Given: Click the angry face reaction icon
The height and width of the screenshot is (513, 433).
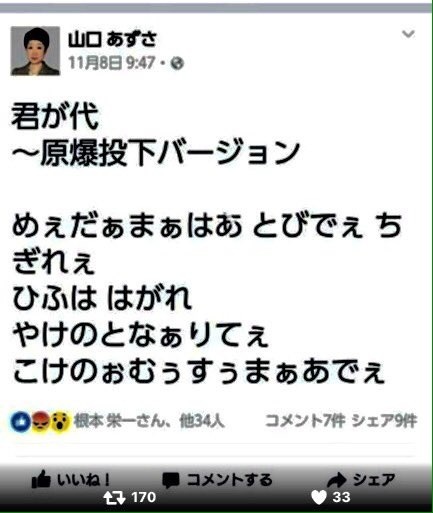Looking at the screenshot, I should 40,422.
